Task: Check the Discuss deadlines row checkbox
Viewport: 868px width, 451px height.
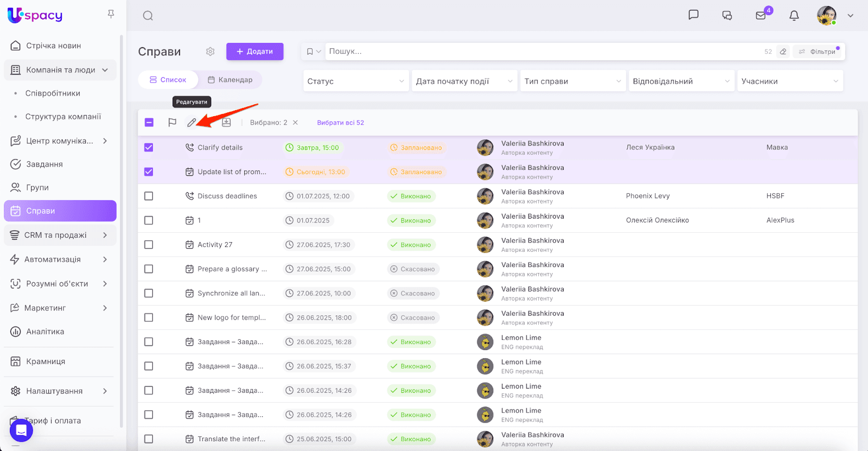Action: (x=149, y=196)
